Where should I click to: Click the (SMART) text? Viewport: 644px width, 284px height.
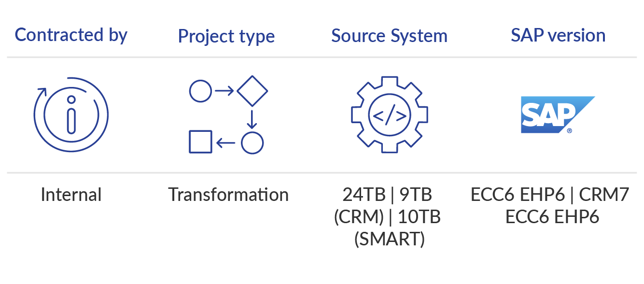click(389, 239)
